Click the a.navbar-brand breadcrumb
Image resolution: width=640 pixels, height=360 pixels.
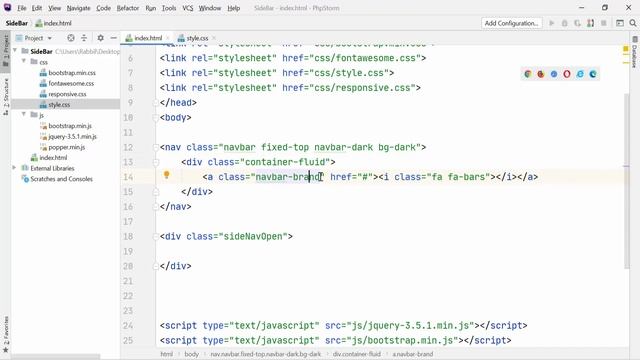point(413,354)
